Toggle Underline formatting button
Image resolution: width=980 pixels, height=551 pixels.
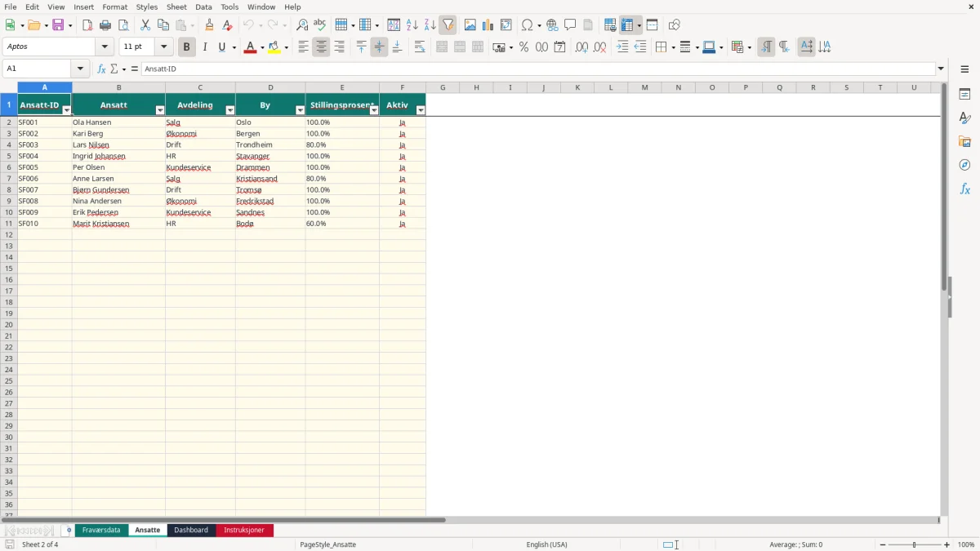(x=221, y=47)
